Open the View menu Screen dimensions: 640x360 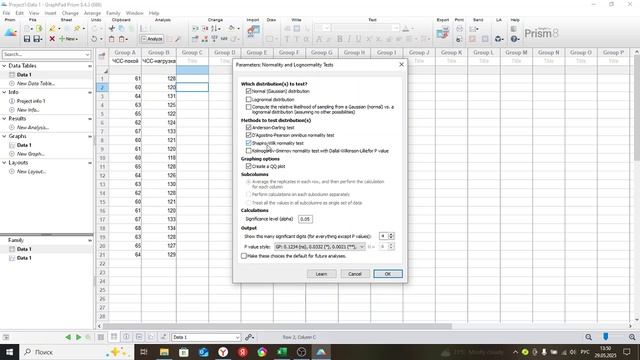34,13
